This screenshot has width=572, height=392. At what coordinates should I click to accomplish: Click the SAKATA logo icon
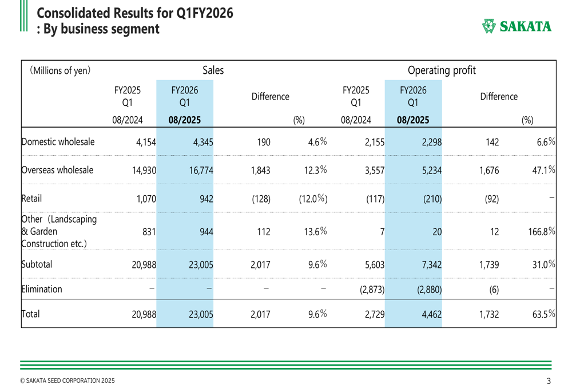[x=488, y=26]
